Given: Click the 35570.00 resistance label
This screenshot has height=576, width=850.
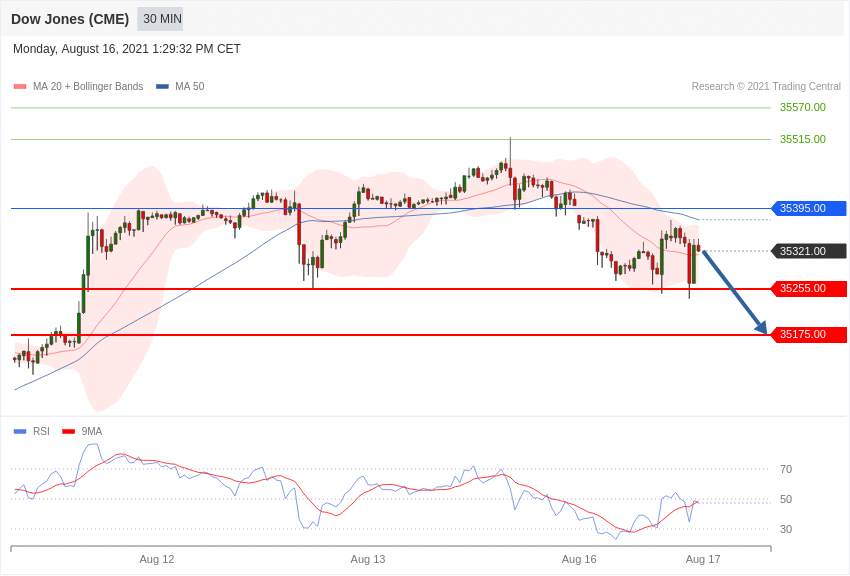Looking at the screenshot, I should click(x=803, y=107).
